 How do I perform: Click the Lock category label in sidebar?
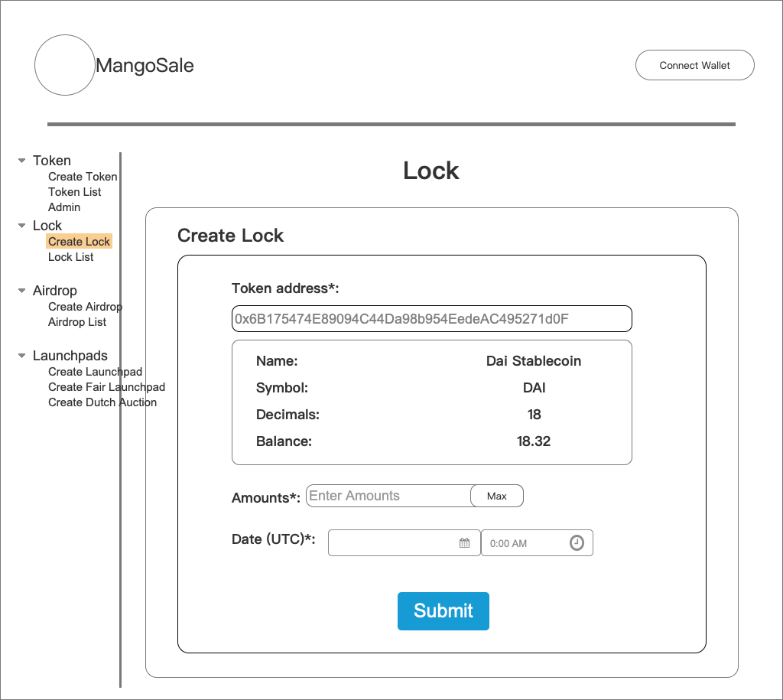click(x=47, y=226)
